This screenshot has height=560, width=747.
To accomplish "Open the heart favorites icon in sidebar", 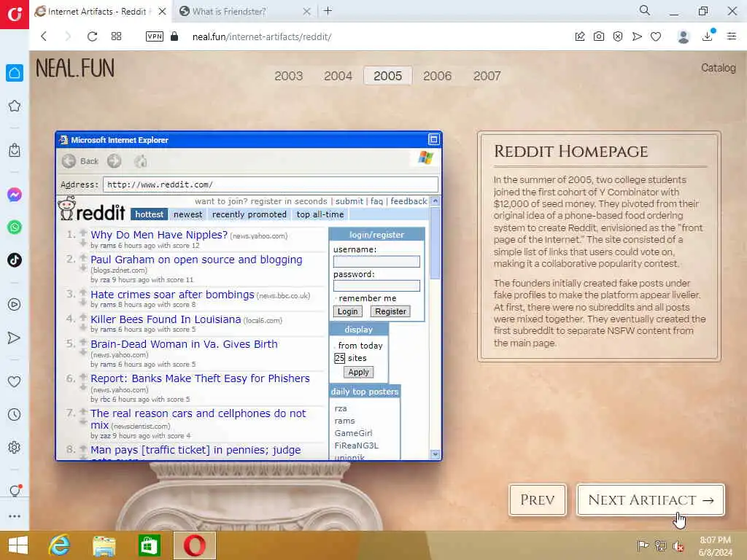I will pos(15,381).
